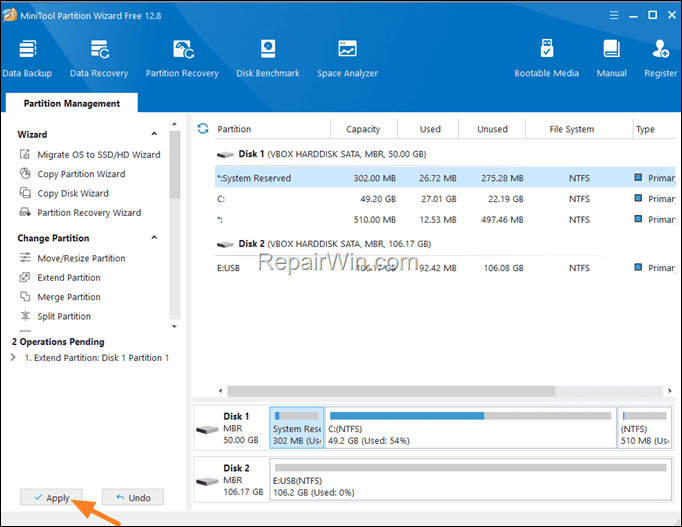This screenshot has height=527, width=682.
Task: Sort by Capacity column header
Action: click(x=363, y=129)
